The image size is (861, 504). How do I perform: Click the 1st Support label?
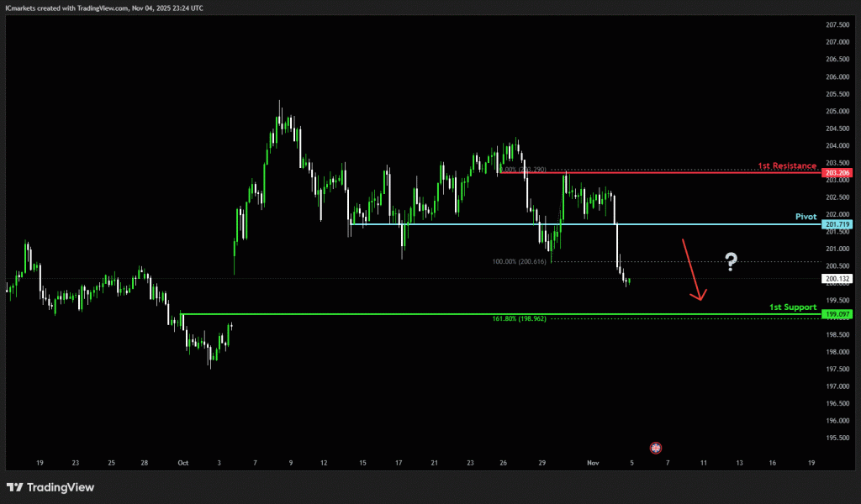[793, 307]
